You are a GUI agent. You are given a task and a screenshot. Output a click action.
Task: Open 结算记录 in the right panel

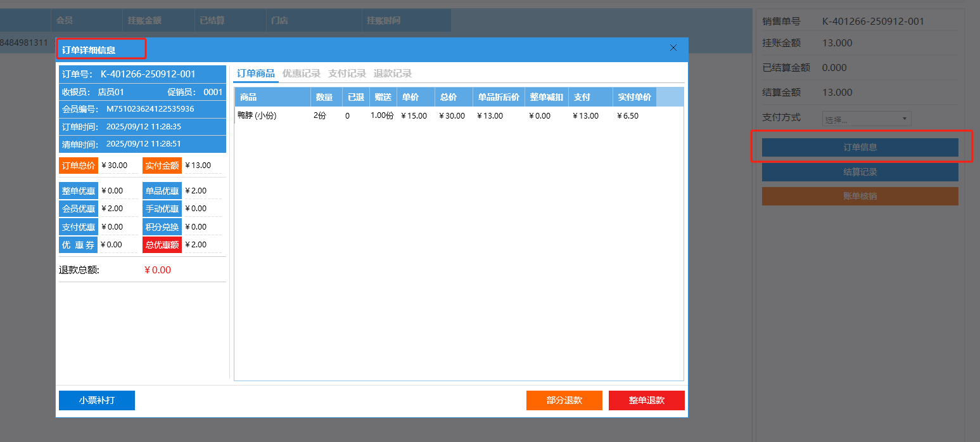(x=860, y=172)
